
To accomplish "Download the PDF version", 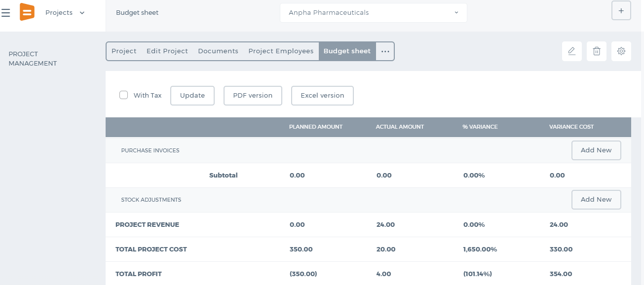I will [x=253, y=96].
